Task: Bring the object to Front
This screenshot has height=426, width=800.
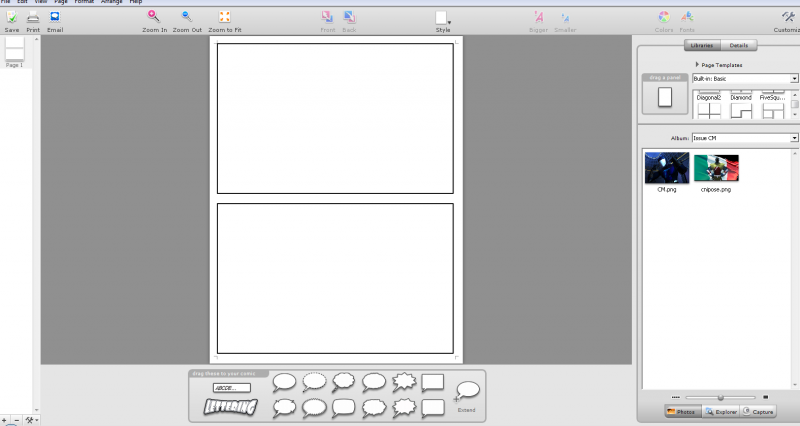Action: (328, 17)
